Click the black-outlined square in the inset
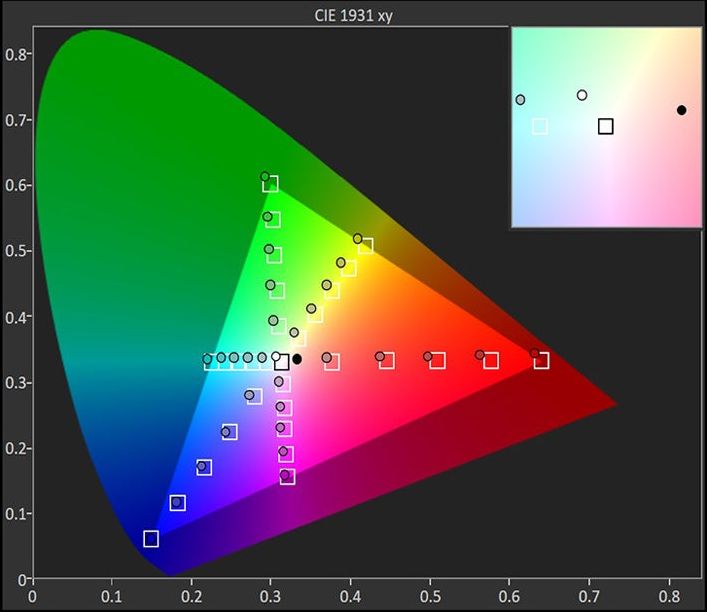The width and height of the screenshot is (707, 612). [x=605, y=126]
